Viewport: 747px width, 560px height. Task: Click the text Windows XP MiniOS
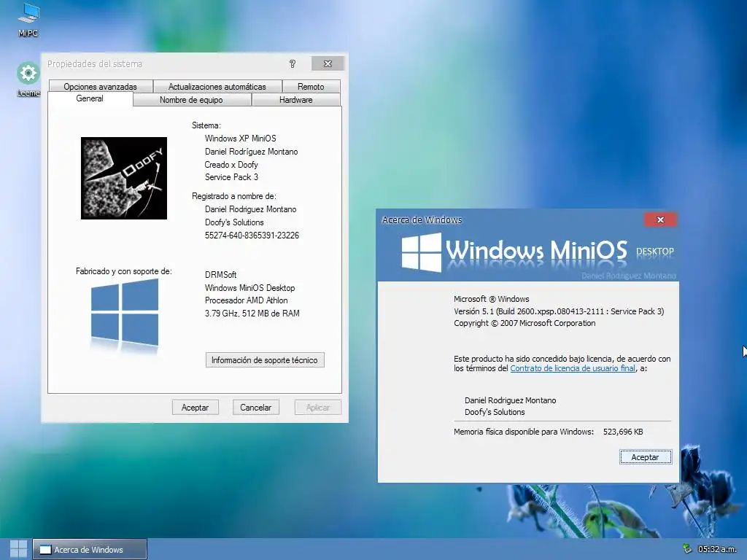[x=241, y=139]
